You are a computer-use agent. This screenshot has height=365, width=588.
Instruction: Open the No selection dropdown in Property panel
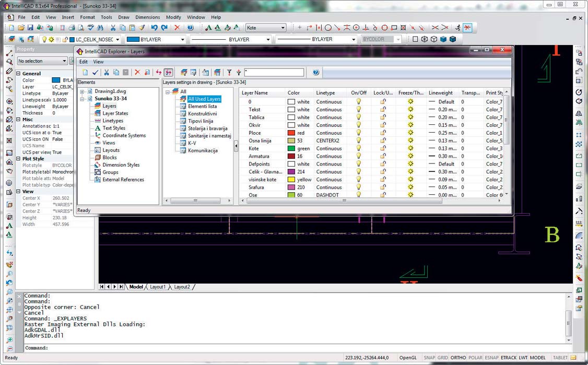pos(64,61)
